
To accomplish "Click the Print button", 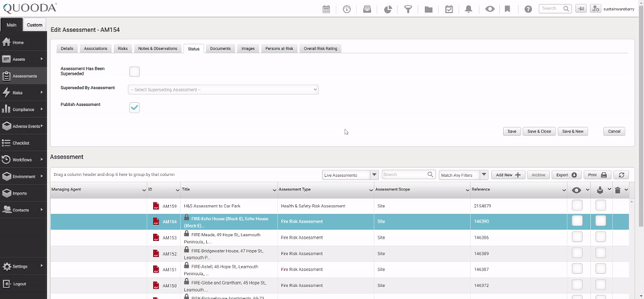I will click(597, 174).
